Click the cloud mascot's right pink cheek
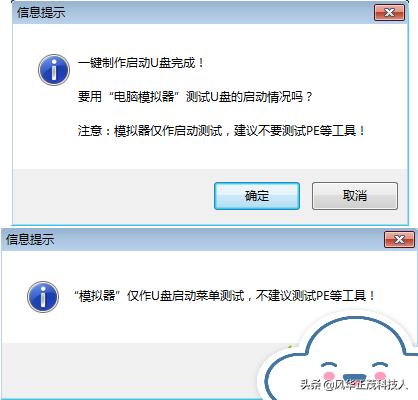 (380, 376)
